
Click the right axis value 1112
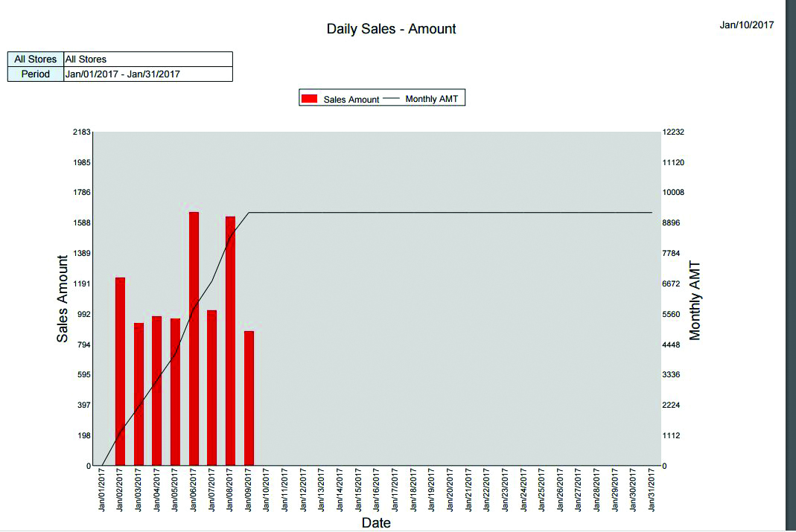(671, 435)
